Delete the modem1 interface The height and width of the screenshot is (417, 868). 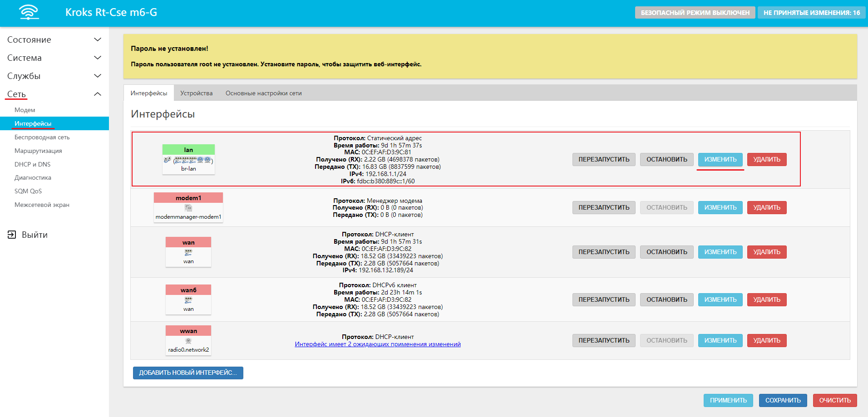click(x=766, y=208)
